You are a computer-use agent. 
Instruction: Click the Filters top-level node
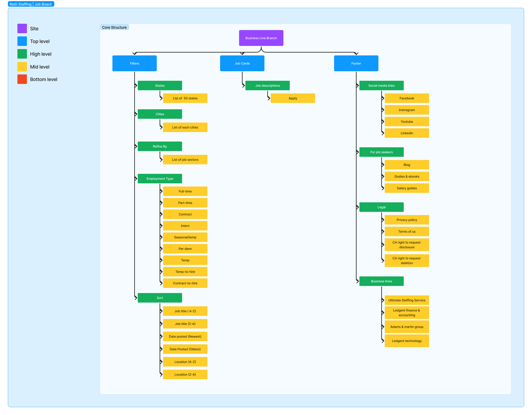coord(134,63)
